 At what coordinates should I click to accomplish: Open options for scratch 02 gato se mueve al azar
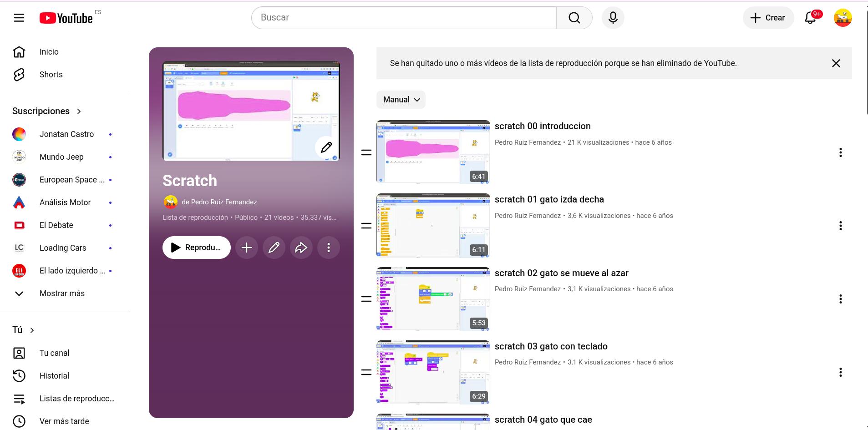[x=840, y=299]
